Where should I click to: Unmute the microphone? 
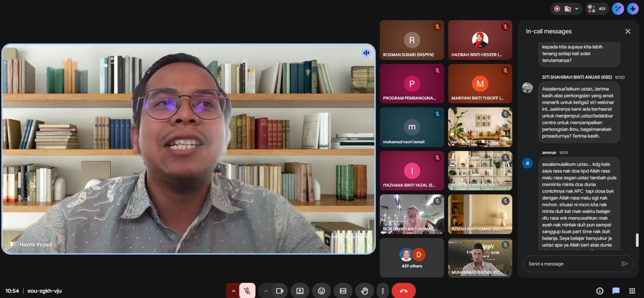[247, 291]
